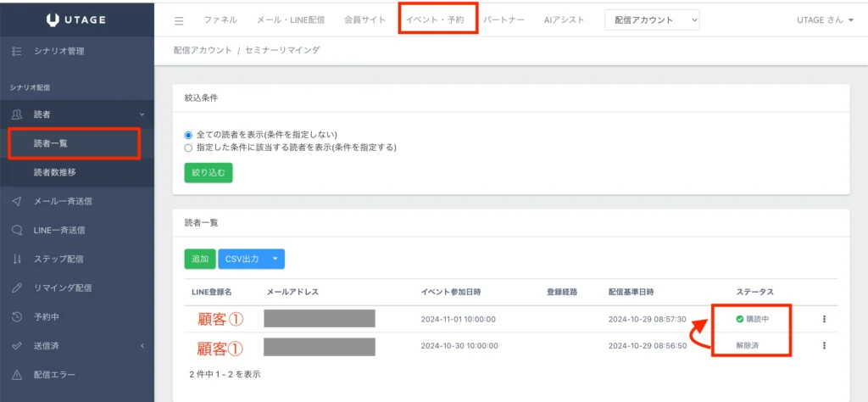Click green check icon beside 購読中
Image resolution: width=868 pixels, height=402 pixels.
739,319
